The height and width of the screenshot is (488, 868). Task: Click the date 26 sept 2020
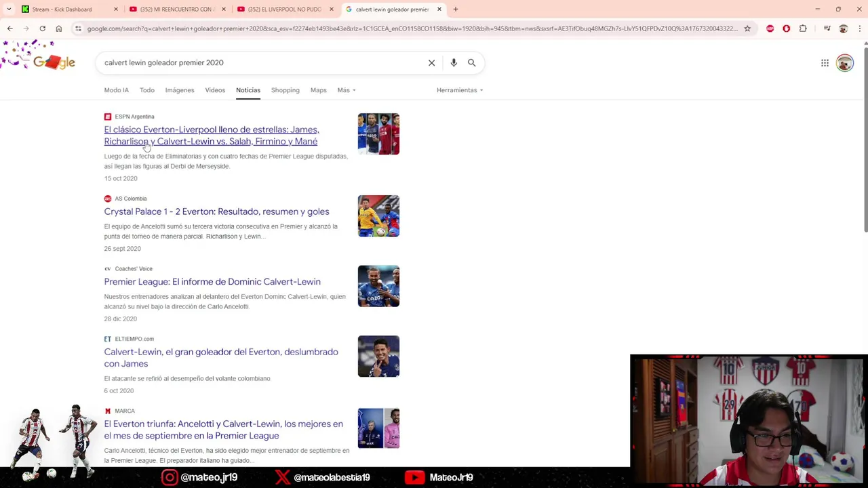click(x=122, y=249)
